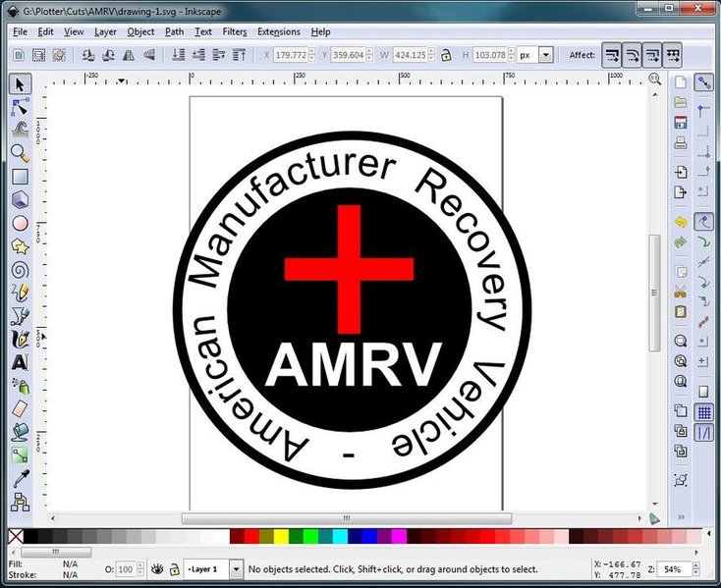Screen dimensions: 721x588
Task: Toggle Affect scale stroke width button
Action: 612,56
